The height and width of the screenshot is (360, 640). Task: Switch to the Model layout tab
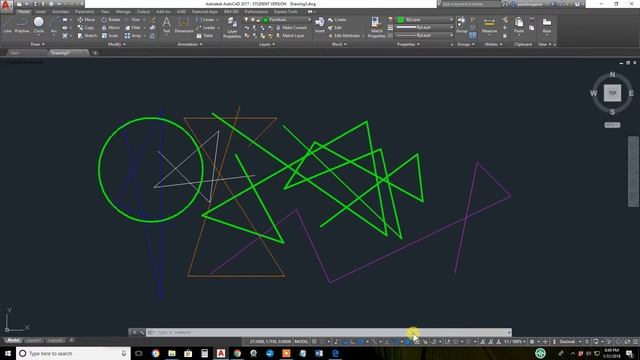pyautogui.click(x=13, y=340)
